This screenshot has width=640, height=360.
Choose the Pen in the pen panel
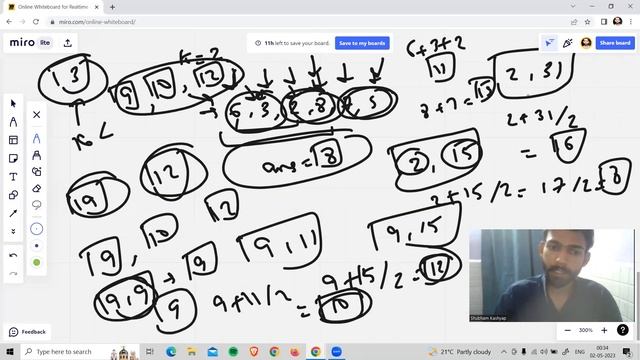(x=36, y=139)
